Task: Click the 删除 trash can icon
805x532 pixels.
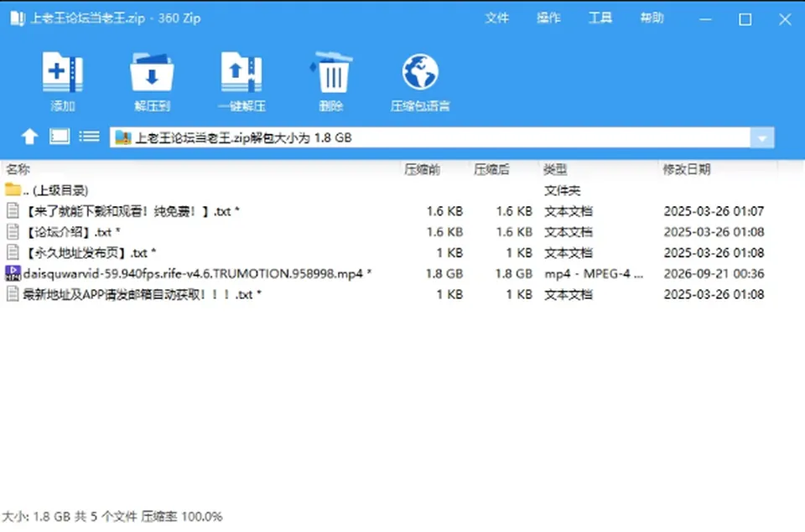Action: tap(331, 72)
